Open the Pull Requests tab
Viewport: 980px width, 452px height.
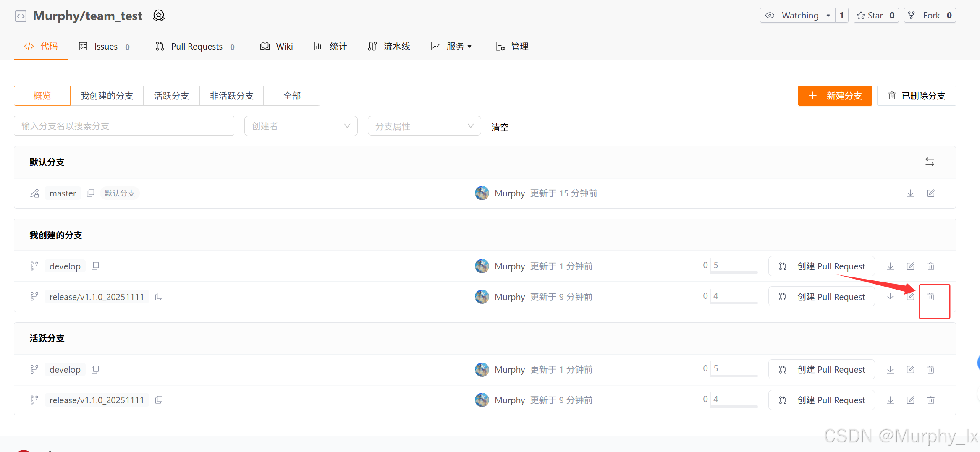pos(195,46)
